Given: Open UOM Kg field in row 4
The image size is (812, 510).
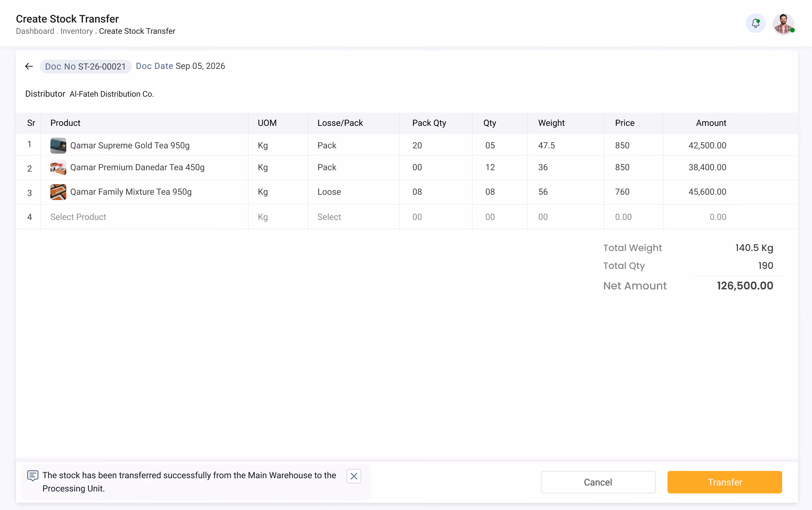Looking at the screenshot, I should [263, 217].
